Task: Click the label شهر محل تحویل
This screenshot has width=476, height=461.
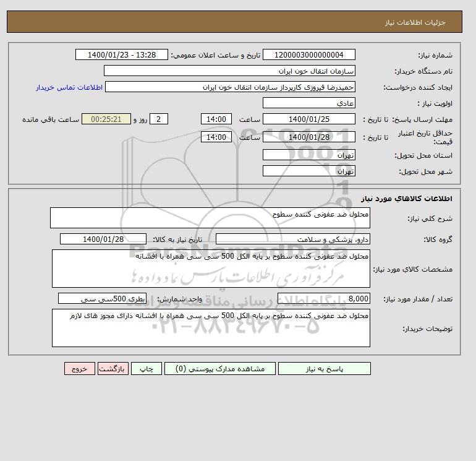Action: click(425, 171)
